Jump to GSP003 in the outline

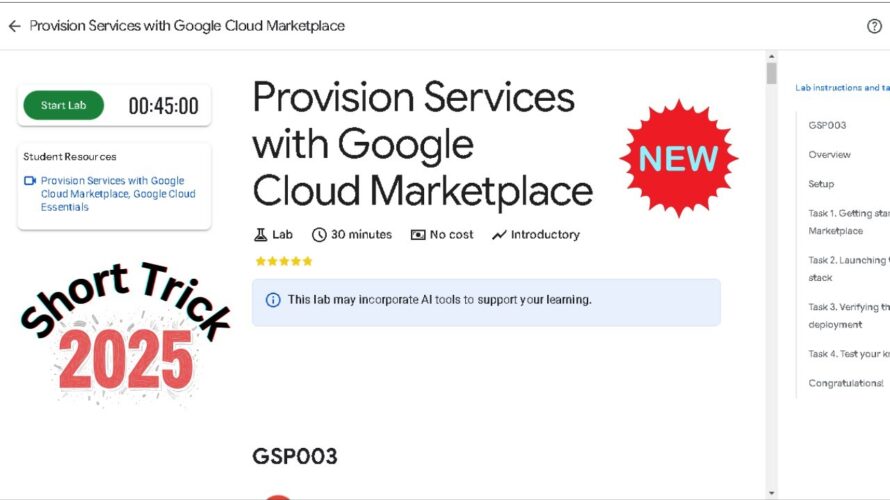827,125
